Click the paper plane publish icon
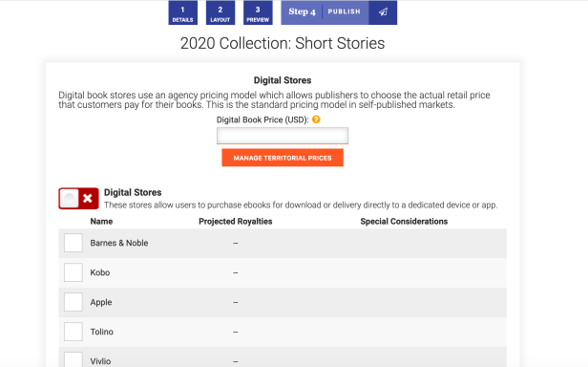 pos(383,12)
